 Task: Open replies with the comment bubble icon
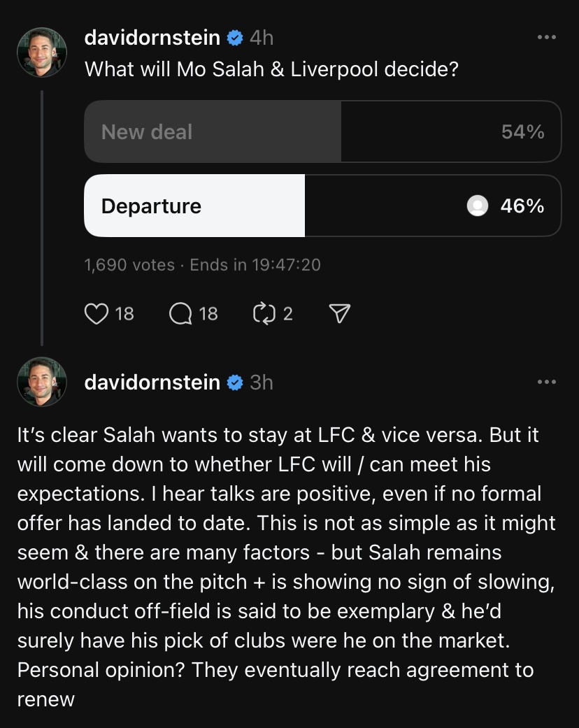pyautogui.click(x=180, y=314)
